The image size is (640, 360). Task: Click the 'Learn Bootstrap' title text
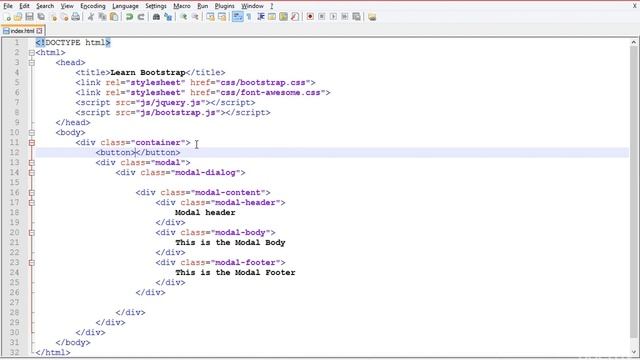pyautogui.click(x=148, y=73)
